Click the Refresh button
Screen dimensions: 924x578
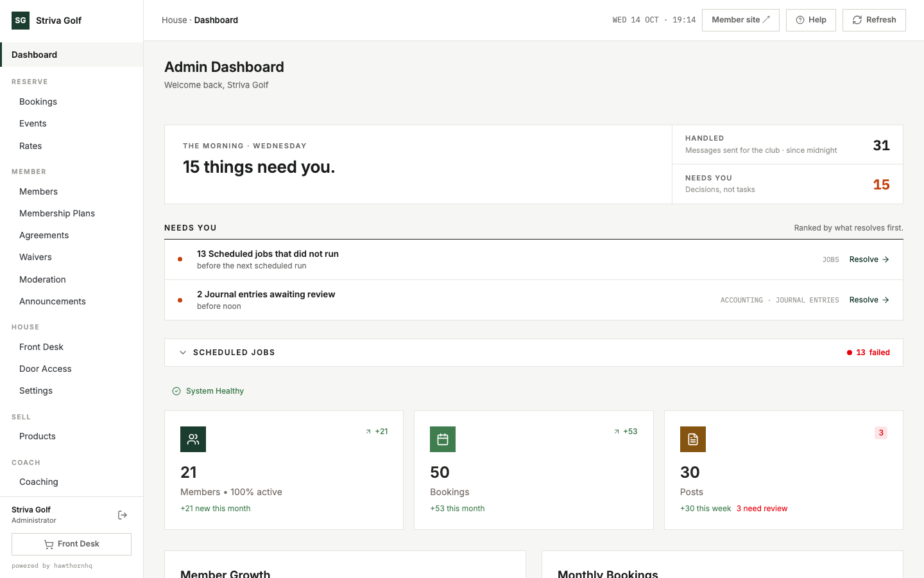coord(874,20)
